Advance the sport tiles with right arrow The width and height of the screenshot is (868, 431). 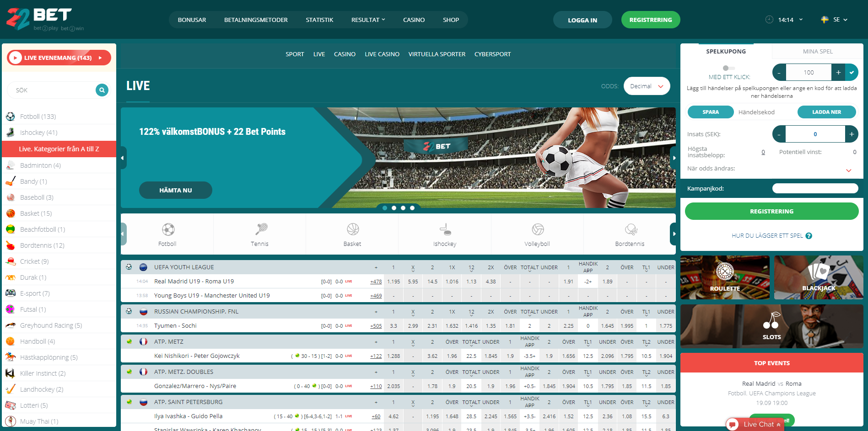click(673, 234)
